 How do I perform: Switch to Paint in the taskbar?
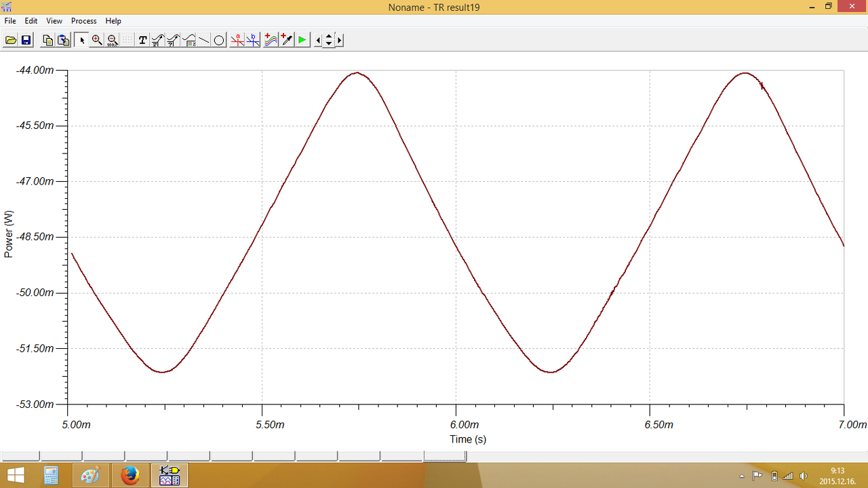(90, 475)
